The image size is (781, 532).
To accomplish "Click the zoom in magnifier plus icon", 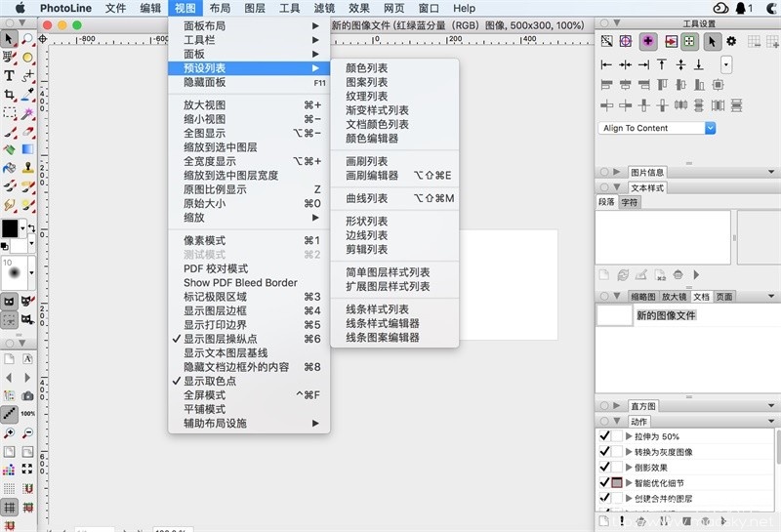I will [9, 432].
